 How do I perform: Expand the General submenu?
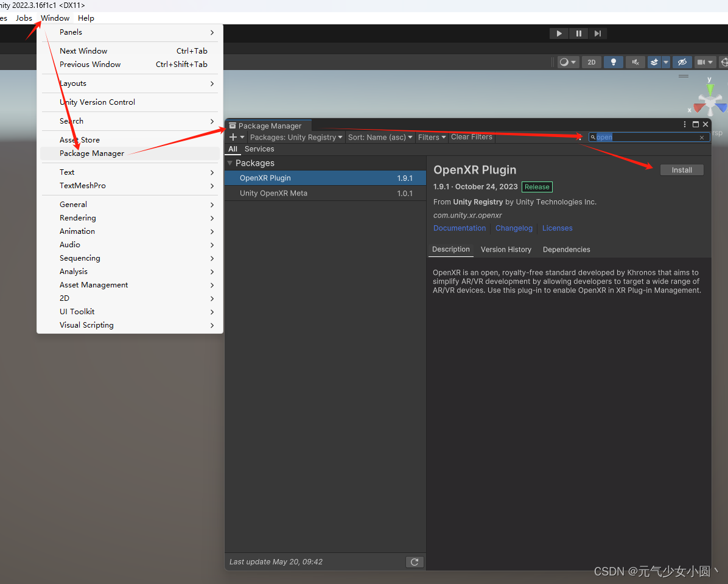click(x=130, y=205)
